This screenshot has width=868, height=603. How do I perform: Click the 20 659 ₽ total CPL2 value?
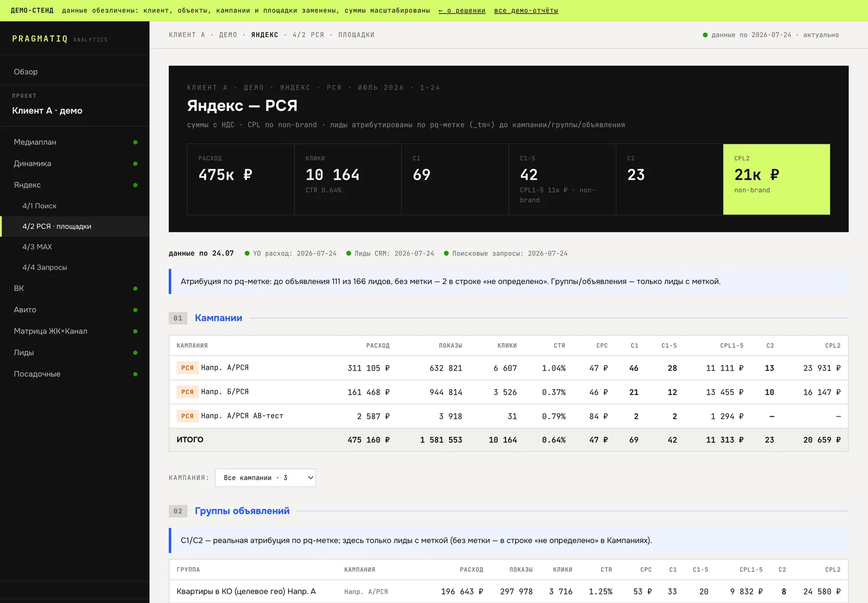(822, 440)
